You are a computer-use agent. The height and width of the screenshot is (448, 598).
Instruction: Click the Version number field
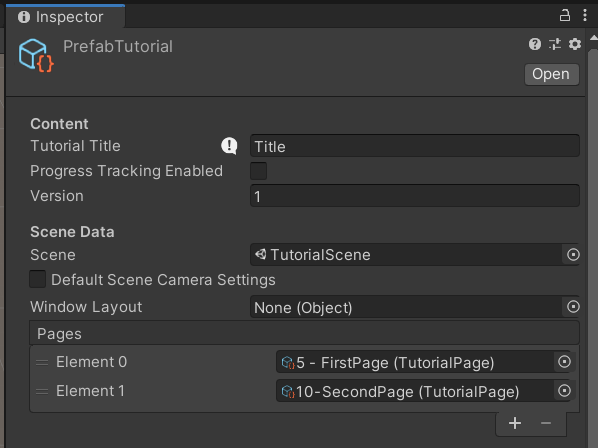click(415, 196)
